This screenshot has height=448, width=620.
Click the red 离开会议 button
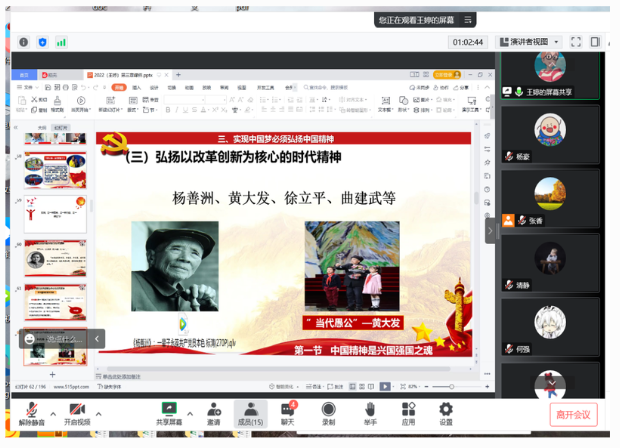point(573,414)
